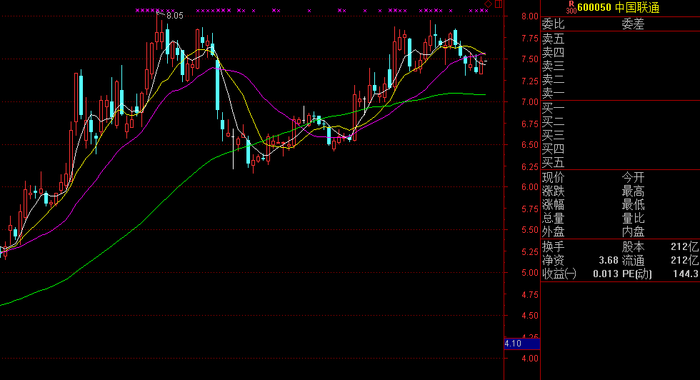Click the R300 badge beside stock code
Viewport: 700px width, 380px height.
[571, 8]
